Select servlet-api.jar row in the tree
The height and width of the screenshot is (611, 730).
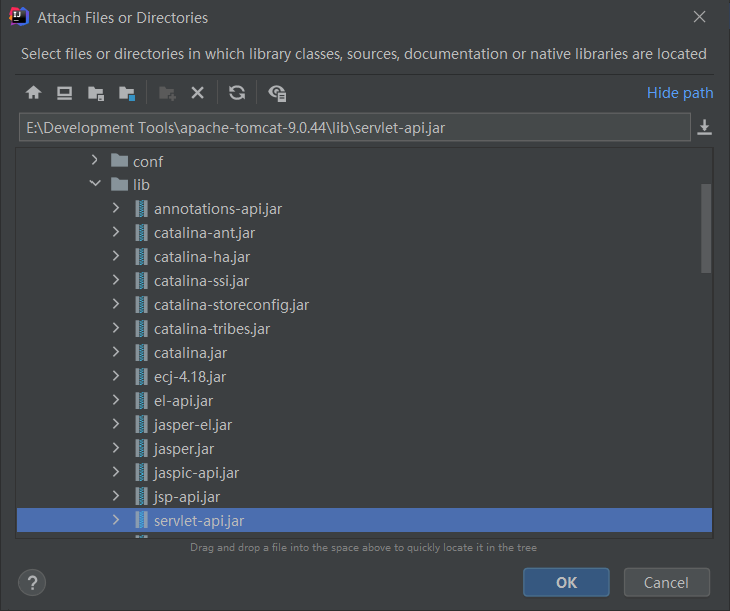point(364,520)
